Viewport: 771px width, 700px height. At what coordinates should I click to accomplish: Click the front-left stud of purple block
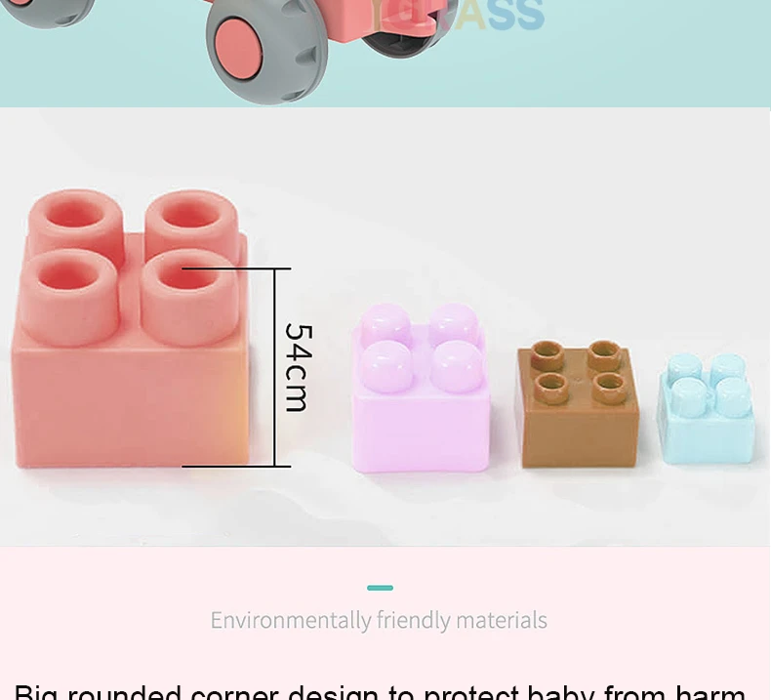click(x=387, y=366)
